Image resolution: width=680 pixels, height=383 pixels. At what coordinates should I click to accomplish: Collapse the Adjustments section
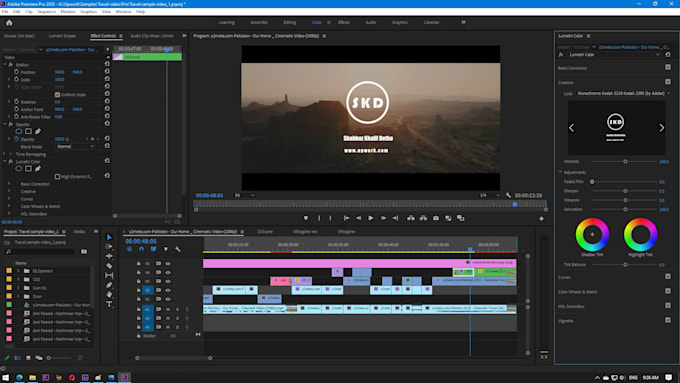tap(560, 172)
